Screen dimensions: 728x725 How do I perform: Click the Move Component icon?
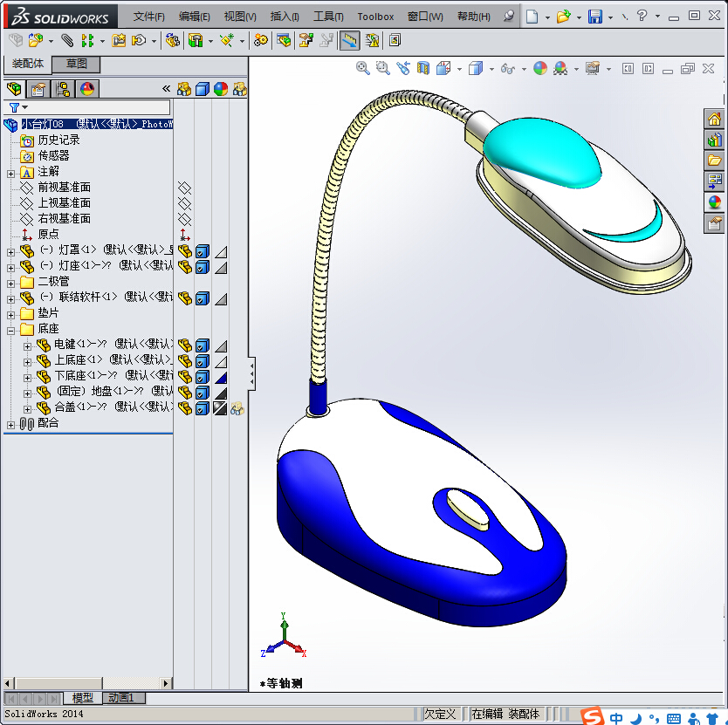point(139,40)
